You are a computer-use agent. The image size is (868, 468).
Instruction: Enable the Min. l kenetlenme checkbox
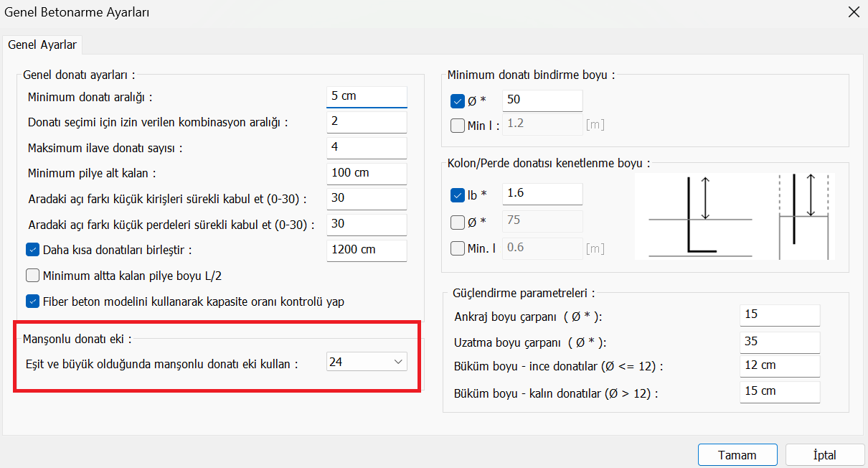pyautogui.click(x=458, y=248)
